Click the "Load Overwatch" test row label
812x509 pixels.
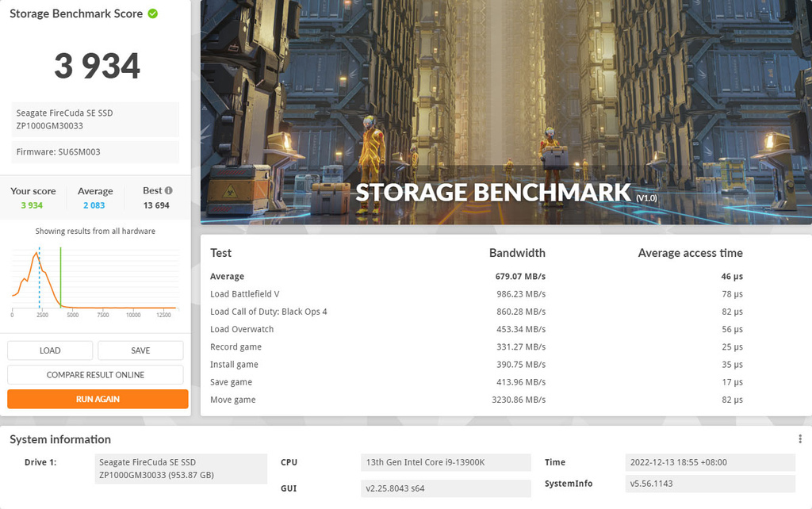(x=242, y=329)
